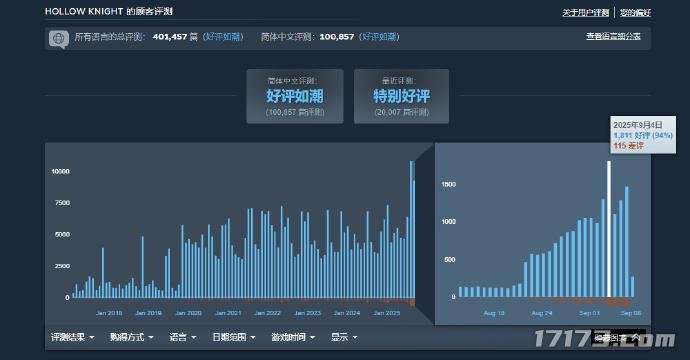Expand the 日期范围 filter dropdown
This screenshot has height=360, width=690.
tap(234, 338)
